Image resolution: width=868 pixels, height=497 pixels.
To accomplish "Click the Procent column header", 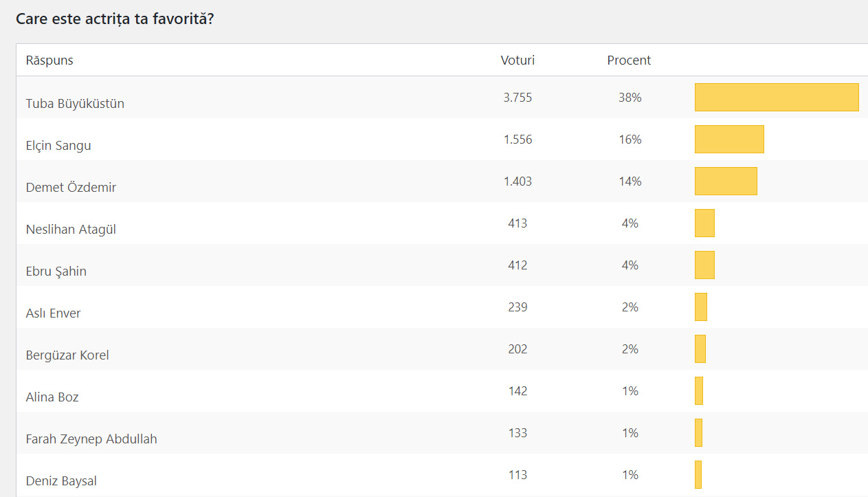I will [x=629, y=60].
